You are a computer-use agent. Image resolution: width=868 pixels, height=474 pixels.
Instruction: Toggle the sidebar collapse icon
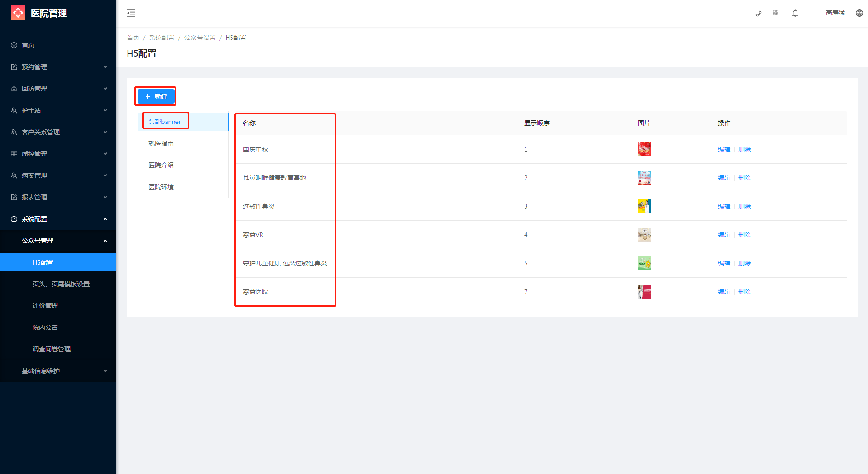click(131, 13)
